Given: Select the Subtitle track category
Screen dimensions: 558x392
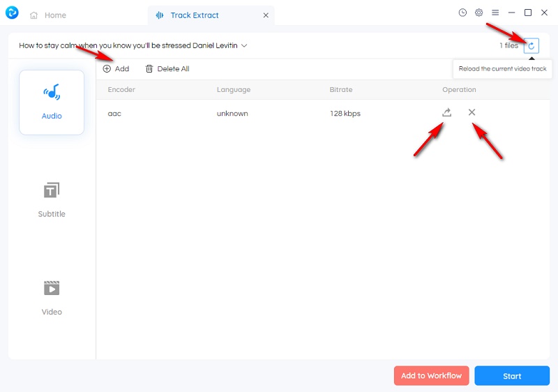Looking at the screenshot, I should 52,200.
